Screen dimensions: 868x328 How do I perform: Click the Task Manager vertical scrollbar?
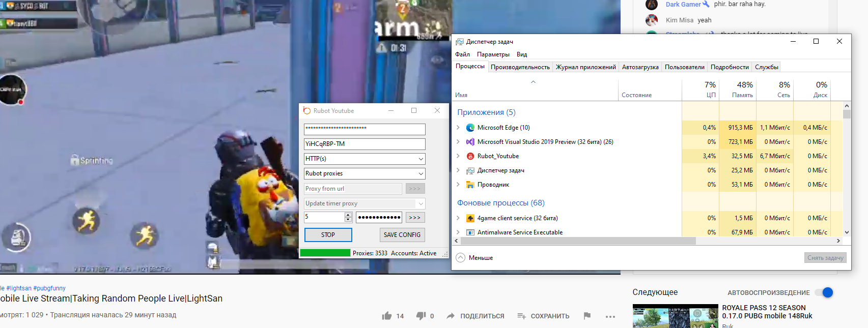[x=847, y=168]
